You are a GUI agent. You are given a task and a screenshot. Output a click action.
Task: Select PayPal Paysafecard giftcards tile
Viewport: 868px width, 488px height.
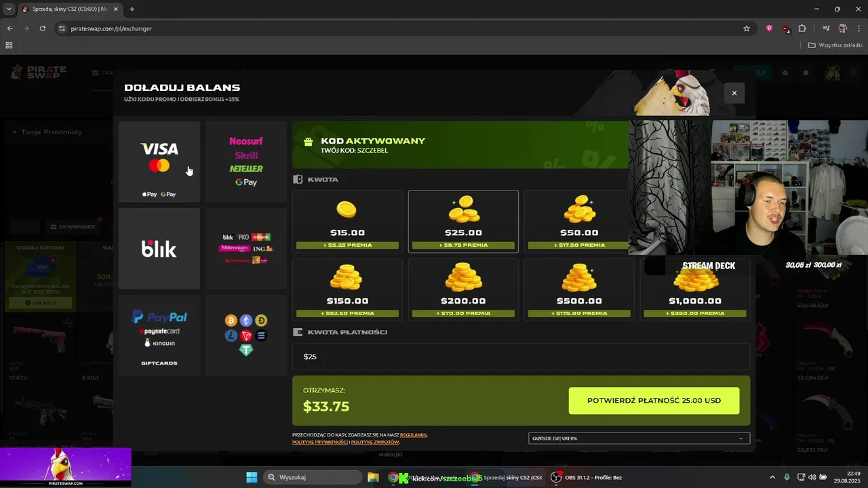pos(159,335)
